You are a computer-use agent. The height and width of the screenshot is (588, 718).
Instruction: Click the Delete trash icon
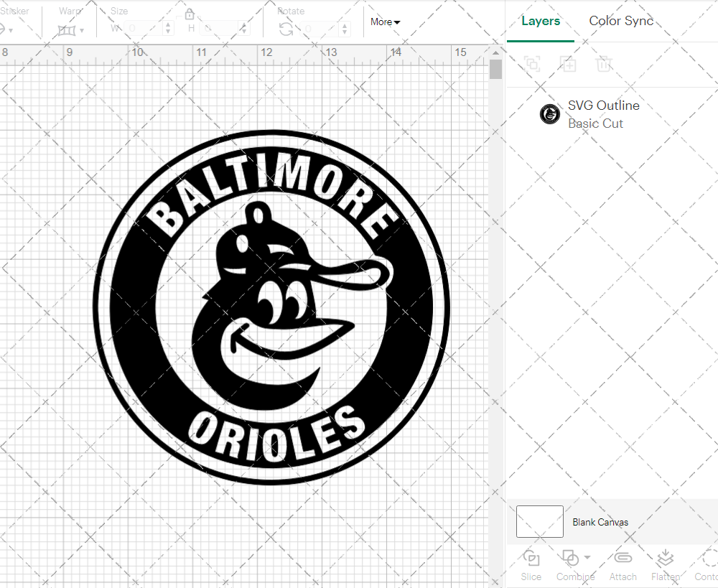pyautogui.click(x=604, y=64)
